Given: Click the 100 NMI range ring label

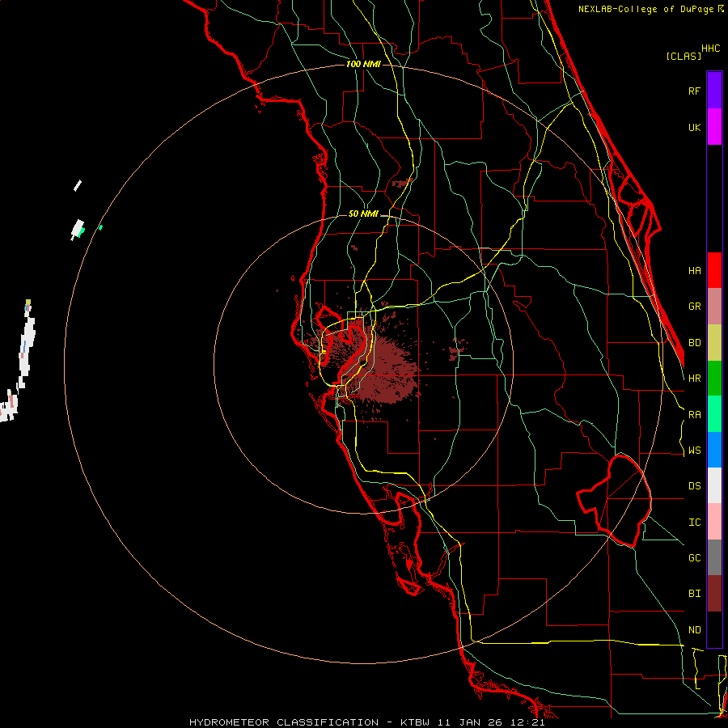Looking at the screenshot, I should 363,64.
